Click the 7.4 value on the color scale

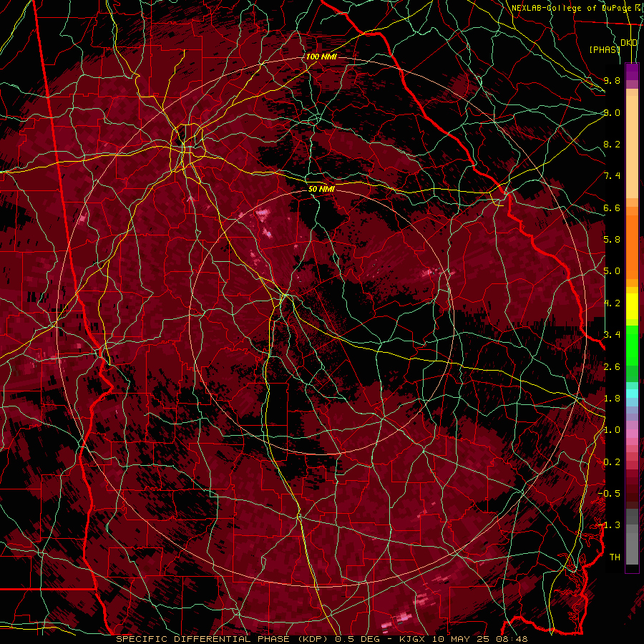point(612,176)
